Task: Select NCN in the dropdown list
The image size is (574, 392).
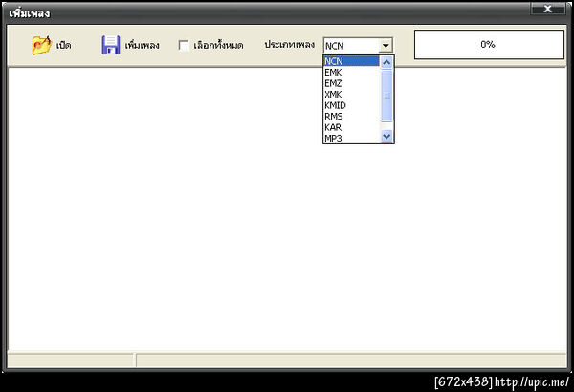Action: pyautogui.click(x=351, y=61)
